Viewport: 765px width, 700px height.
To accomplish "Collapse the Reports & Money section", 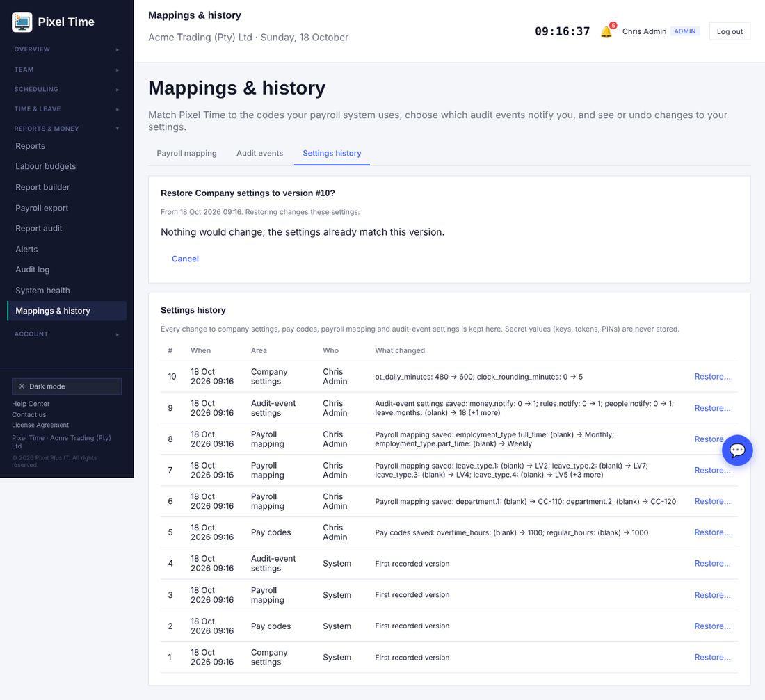I will (x=67, y=129).
